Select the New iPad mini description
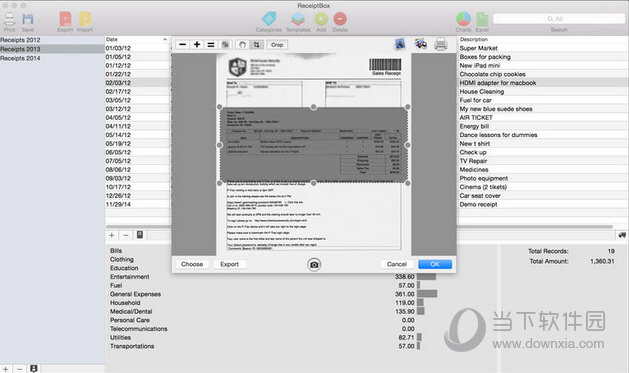The image size is (629, 373). pyautogui.click(x=480, y=65)
